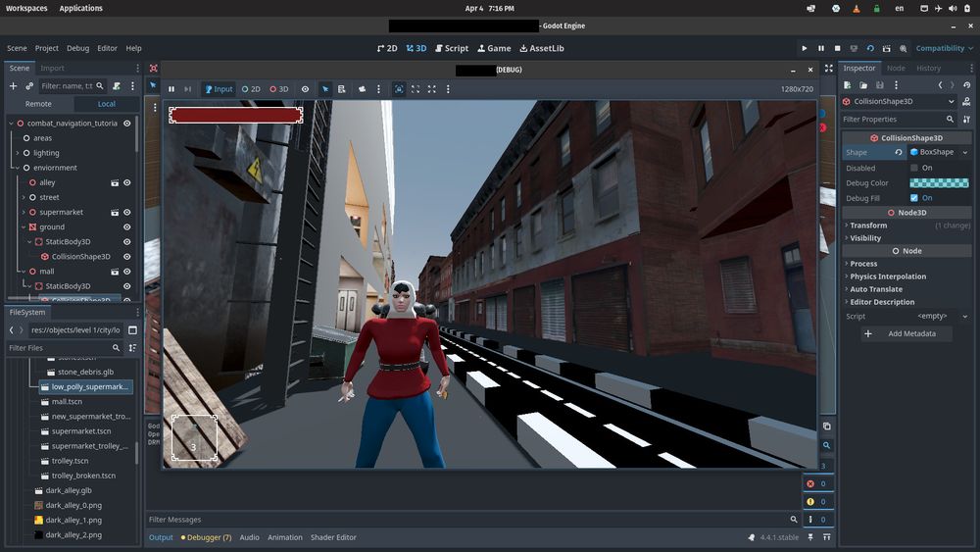980x552 pixels.
Task: Revert the Shape property to default
Action: coord(898,152)
